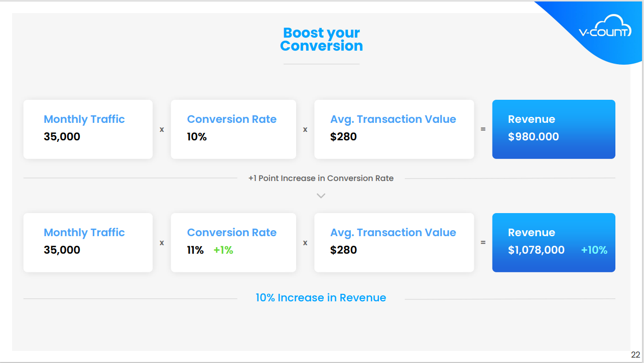This screenshot has height=363, width=644.
Task: Click the multiply sign after Conversion Rate 11%
Action: click(305, 243)
